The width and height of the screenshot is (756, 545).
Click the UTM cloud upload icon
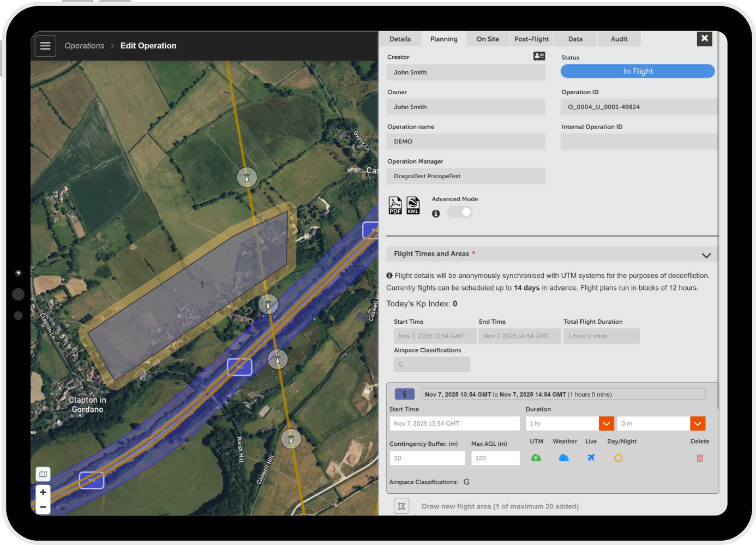tap(536, 458)
